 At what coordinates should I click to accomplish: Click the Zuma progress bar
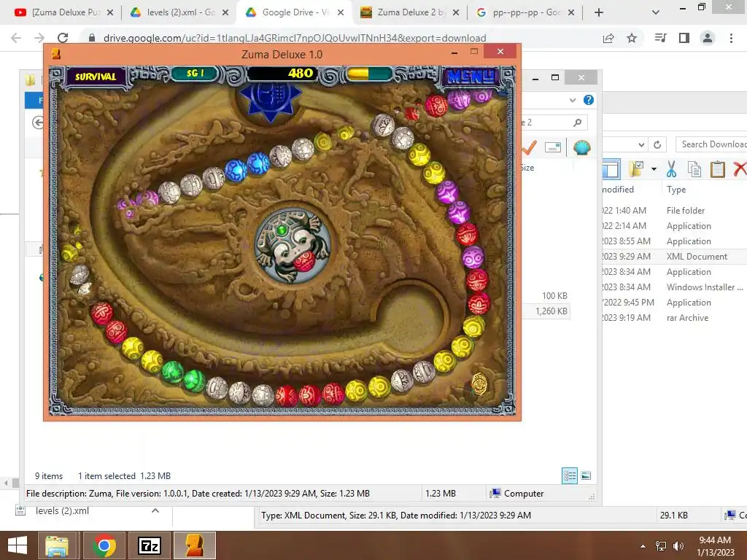click(370, 74)
